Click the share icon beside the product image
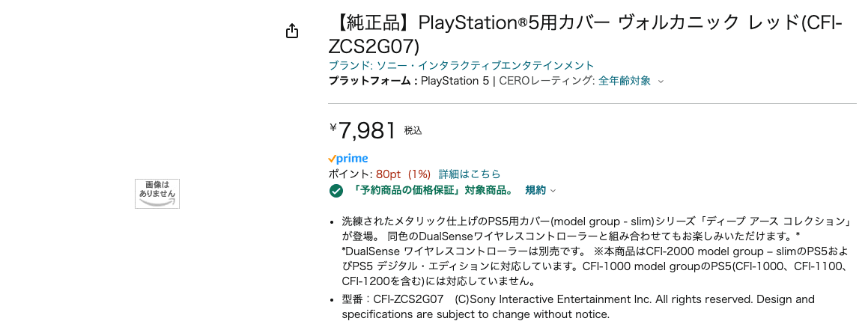This screenshot has width=868, height=330. point(292,31)
